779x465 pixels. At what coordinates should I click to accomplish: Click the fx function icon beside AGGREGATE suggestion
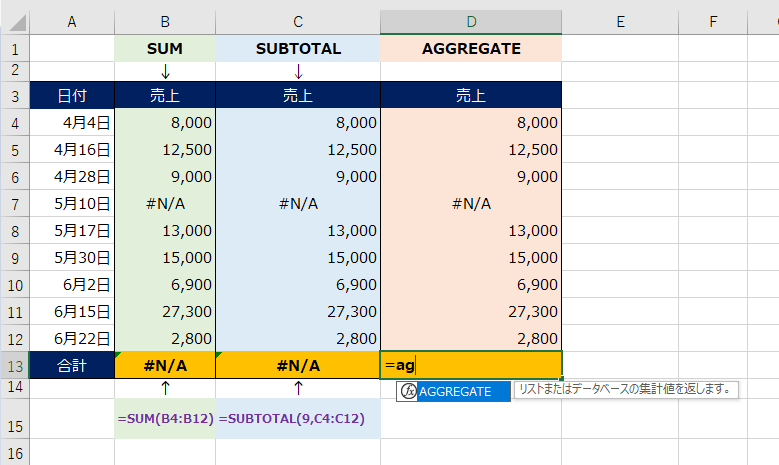407,391
